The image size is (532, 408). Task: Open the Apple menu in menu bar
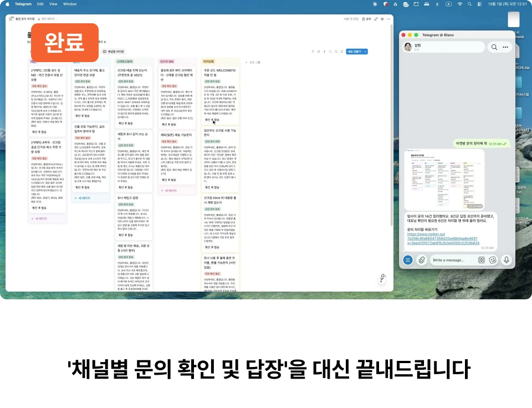pyautogui.click(x=7, y=4)
